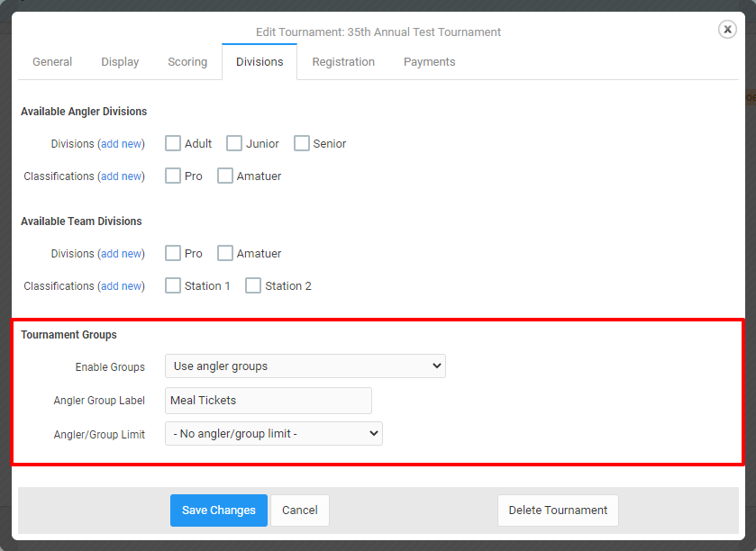
Task: Click the Delete Tournament button
Action: [558, 510]
